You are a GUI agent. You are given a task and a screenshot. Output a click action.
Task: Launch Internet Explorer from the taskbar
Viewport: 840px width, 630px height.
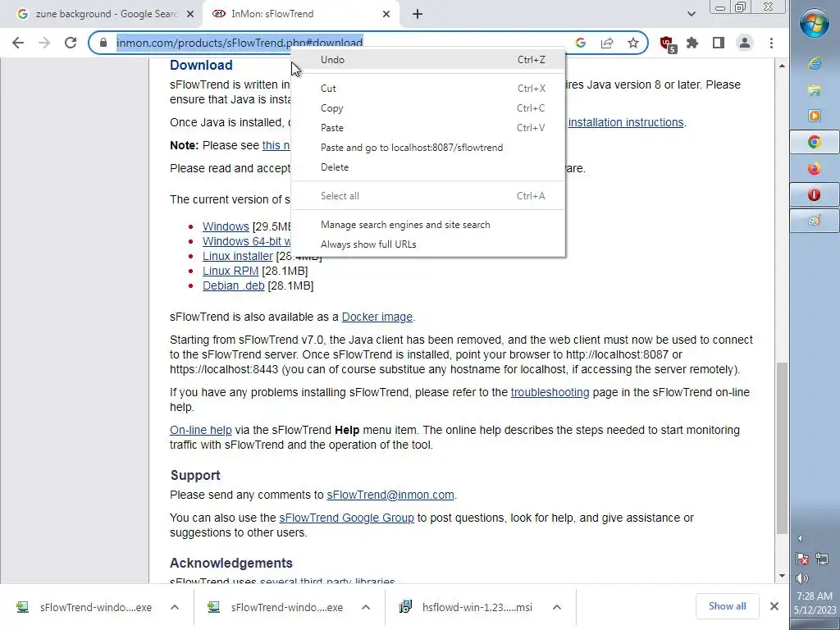coord(815,64)
